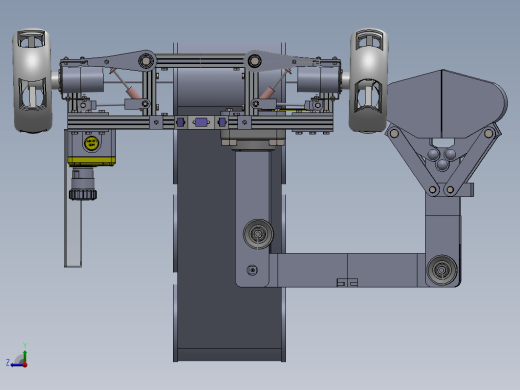Click the blue Z axis of the triad
The width and height of the screenshot is (520, 390).
[x=17, y=365]
